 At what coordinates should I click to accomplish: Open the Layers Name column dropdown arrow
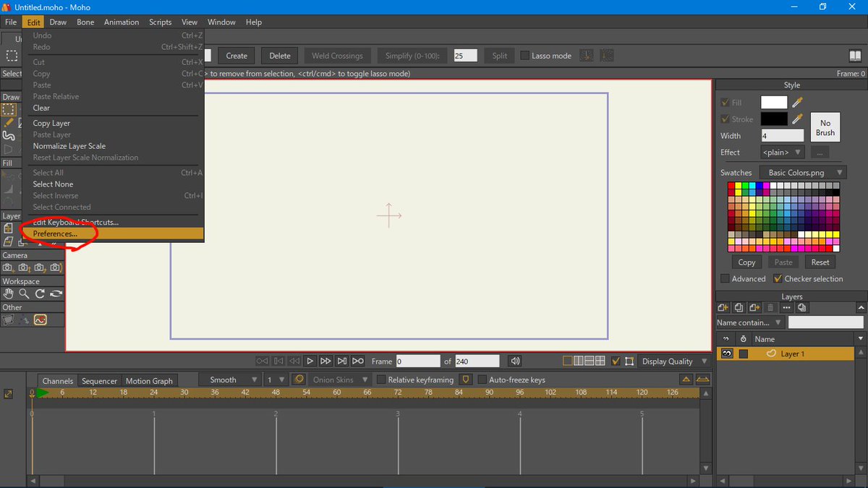[x=860, y=338]
